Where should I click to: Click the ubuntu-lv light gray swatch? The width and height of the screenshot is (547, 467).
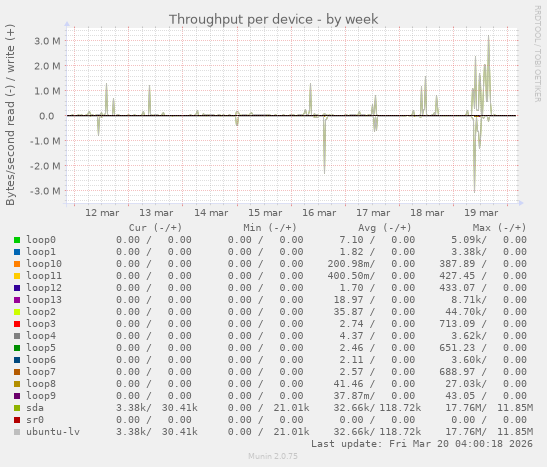tap(17, 432)
